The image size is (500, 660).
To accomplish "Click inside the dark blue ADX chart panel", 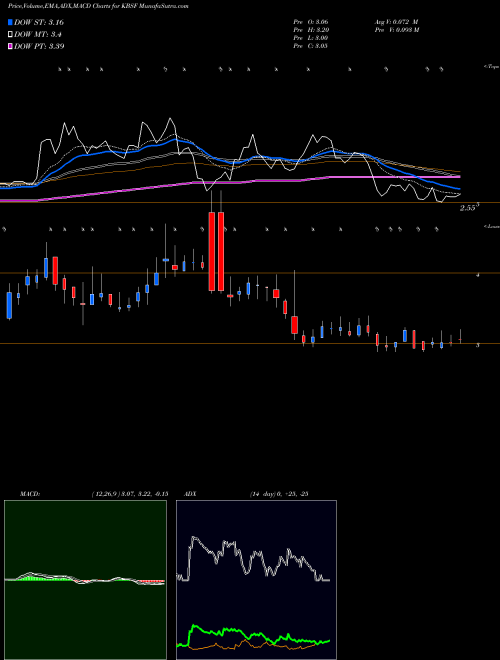I will click(256, 580).
